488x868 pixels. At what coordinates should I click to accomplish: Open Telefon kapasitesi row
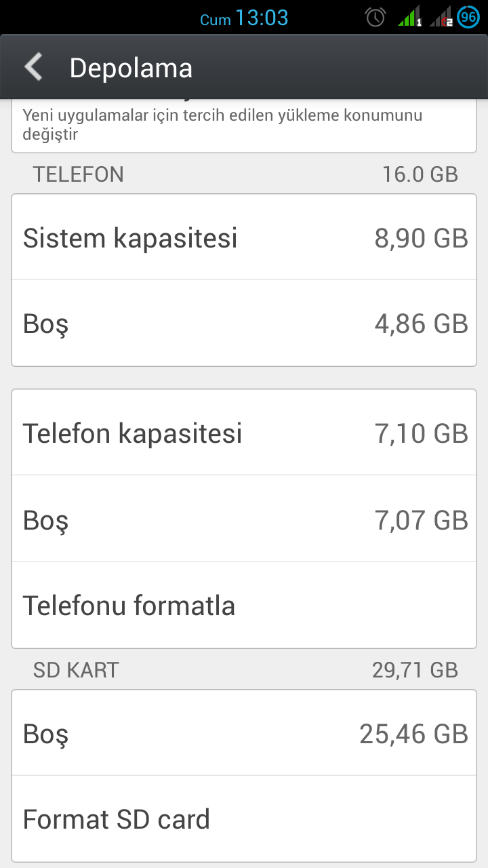(x=244, y=433)
